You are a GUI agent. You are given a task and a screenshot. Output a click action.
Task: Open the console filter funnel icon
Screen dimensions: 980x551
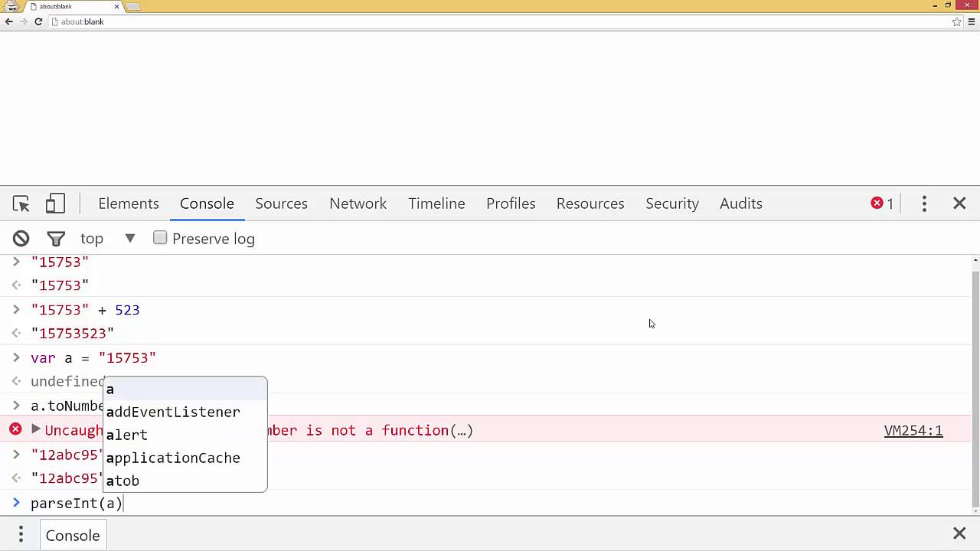coord(56,239)
